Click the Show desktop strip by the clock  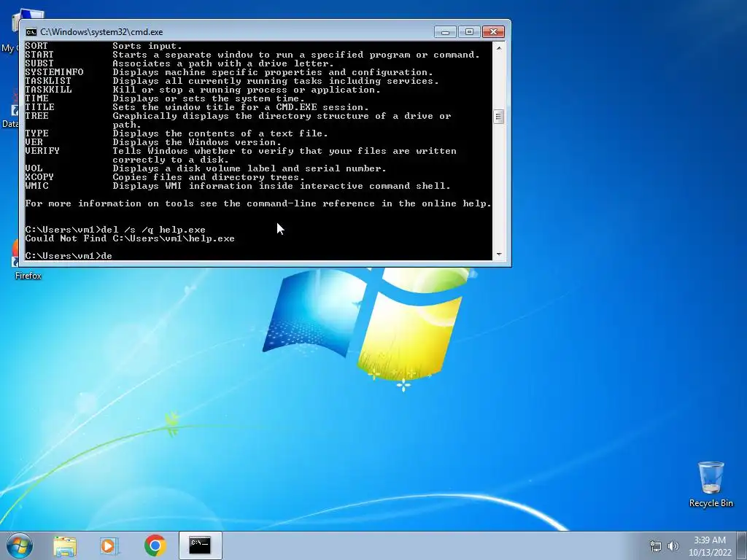pyautogui.click(x=742, y=545)
